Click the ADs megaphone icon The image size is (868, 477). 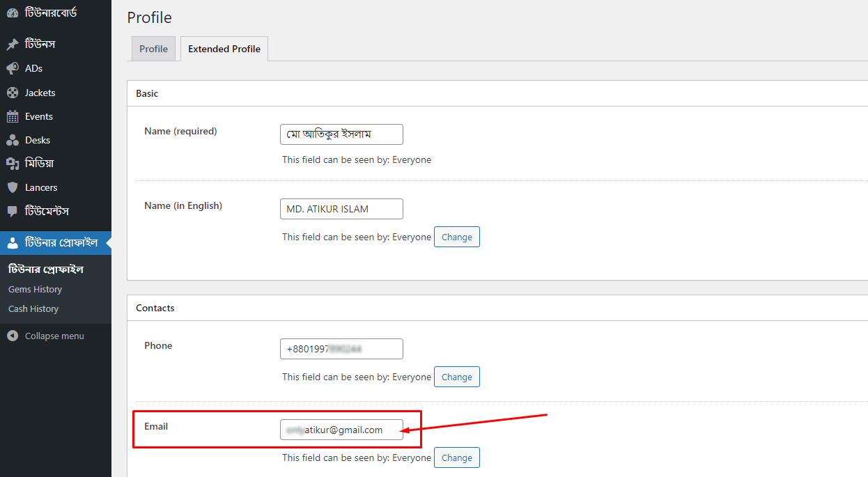pyautogui.click(x=13, y=68)
